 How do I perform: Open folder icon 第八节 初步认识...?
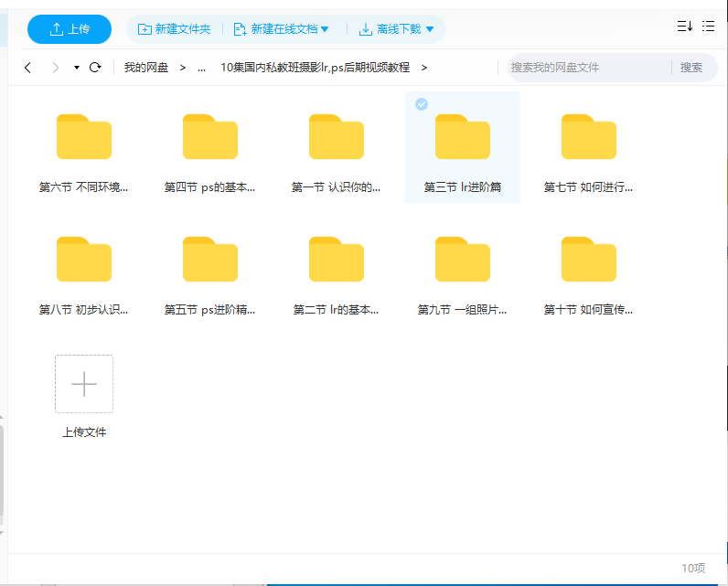(x=84, y=259)
